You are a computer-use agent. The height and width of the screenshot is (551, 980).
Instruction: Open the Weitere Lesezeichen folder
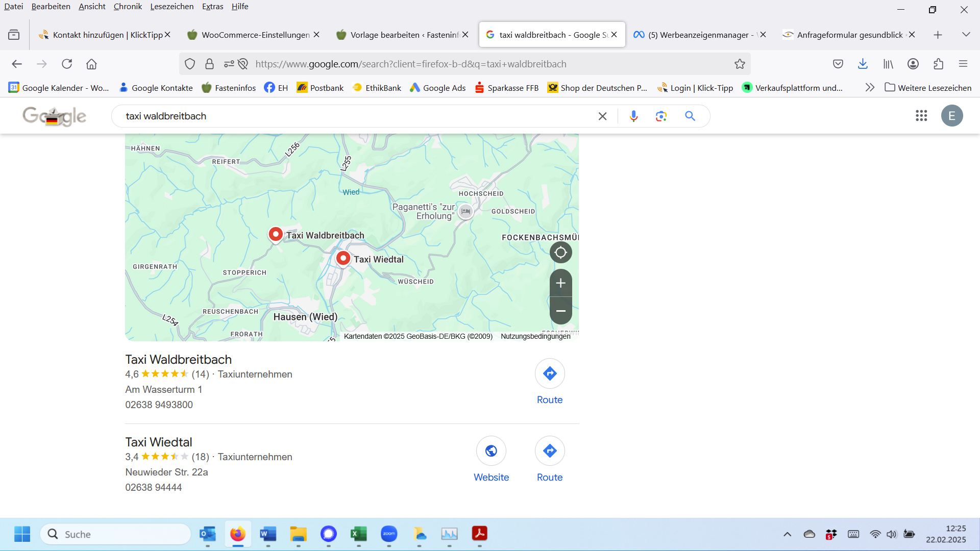click(x=928, y=88)
